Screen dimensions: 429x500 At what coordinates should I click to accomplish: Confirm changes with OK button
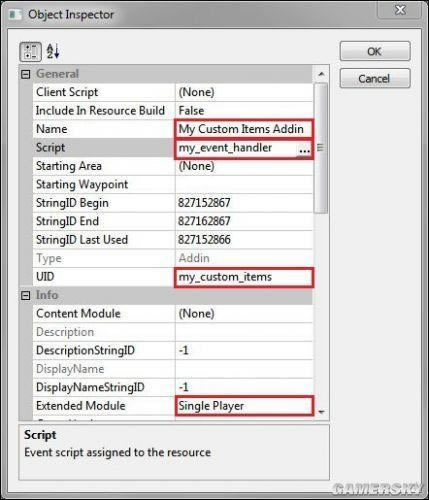[x=375, y=51]
